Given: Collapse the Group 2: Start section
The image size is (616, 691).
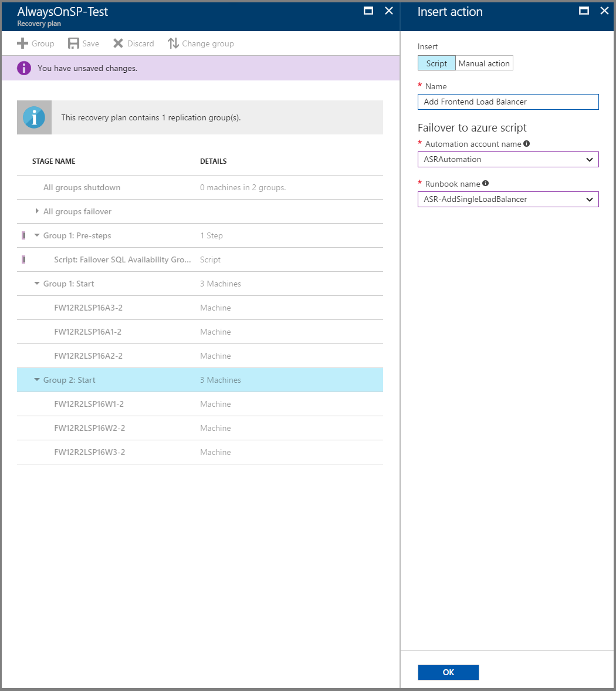Looking at the screenshot, I should pos(36,380).
